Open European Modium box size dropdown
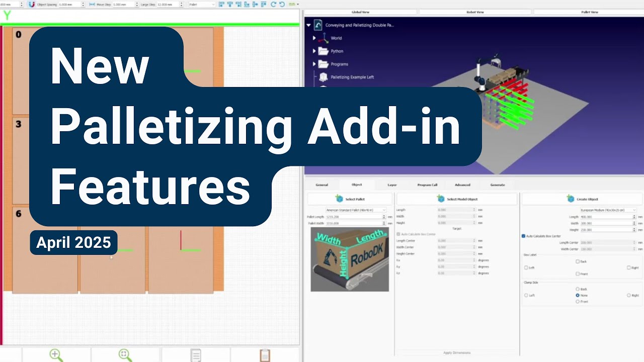 (x=608, y=210)
